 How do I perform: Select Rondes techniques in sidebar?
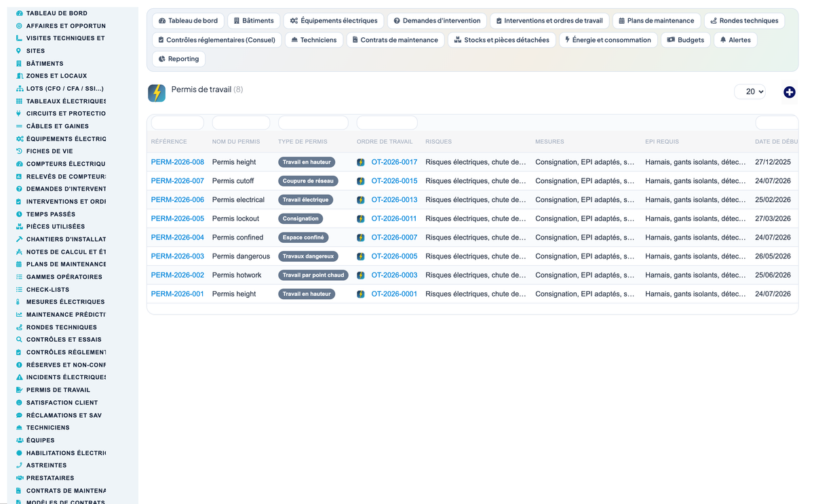pos(62,327)
